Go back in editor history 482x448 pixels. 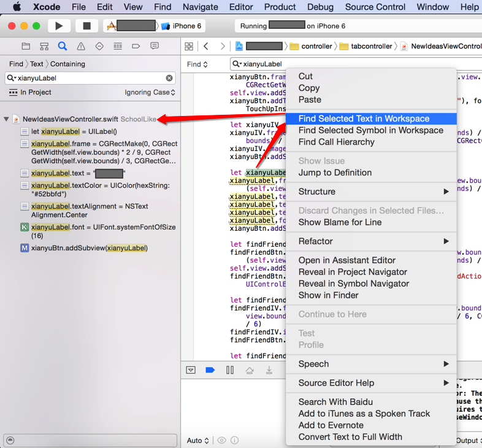(206, 46)
